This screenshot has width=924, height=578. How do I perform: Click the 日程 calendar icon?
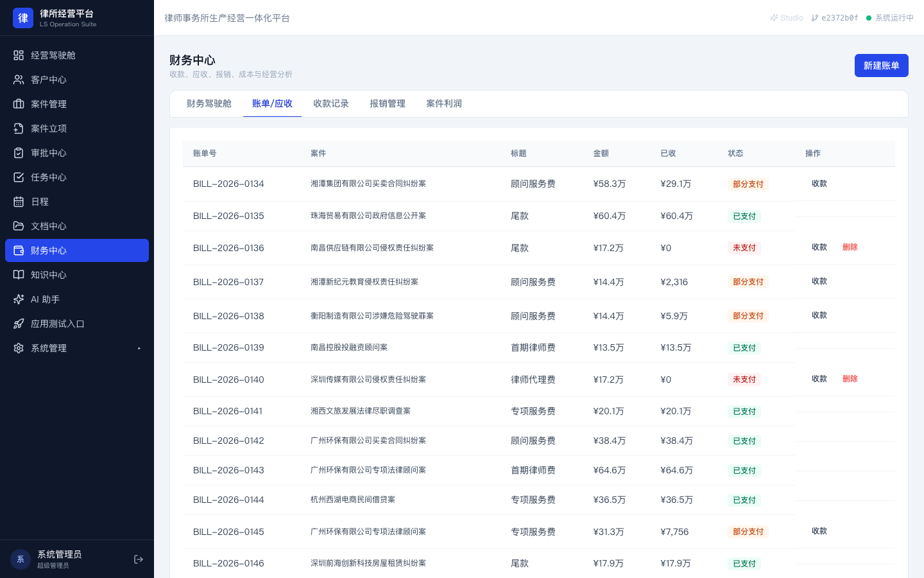pos(19,202)
